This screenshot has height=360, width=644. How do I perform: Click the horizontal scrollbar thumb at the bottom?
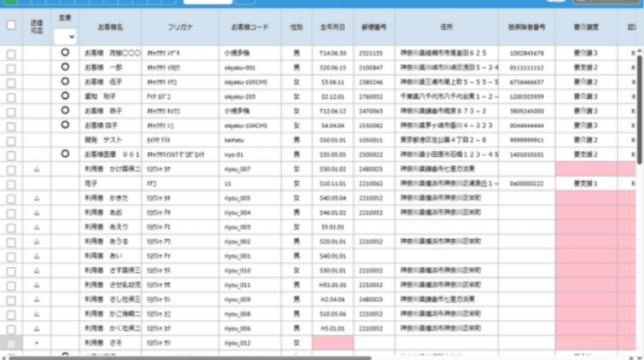pos(190,357)
